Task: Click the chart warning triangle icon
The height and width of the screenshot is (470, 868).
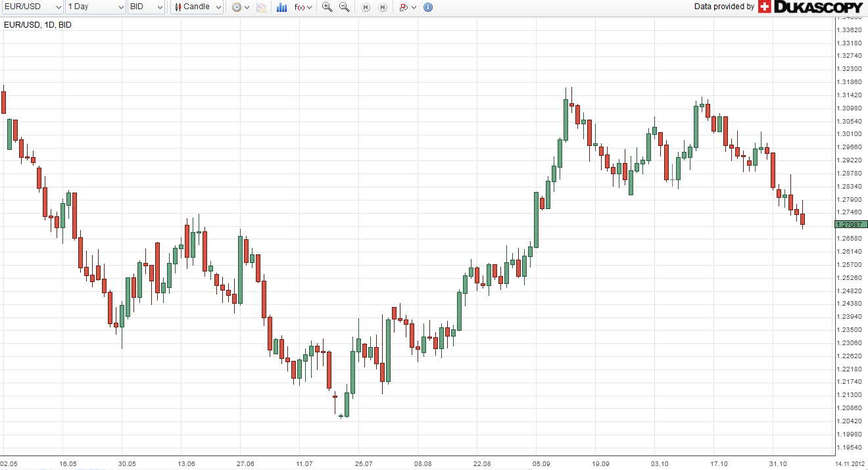Action: point(261,7)
